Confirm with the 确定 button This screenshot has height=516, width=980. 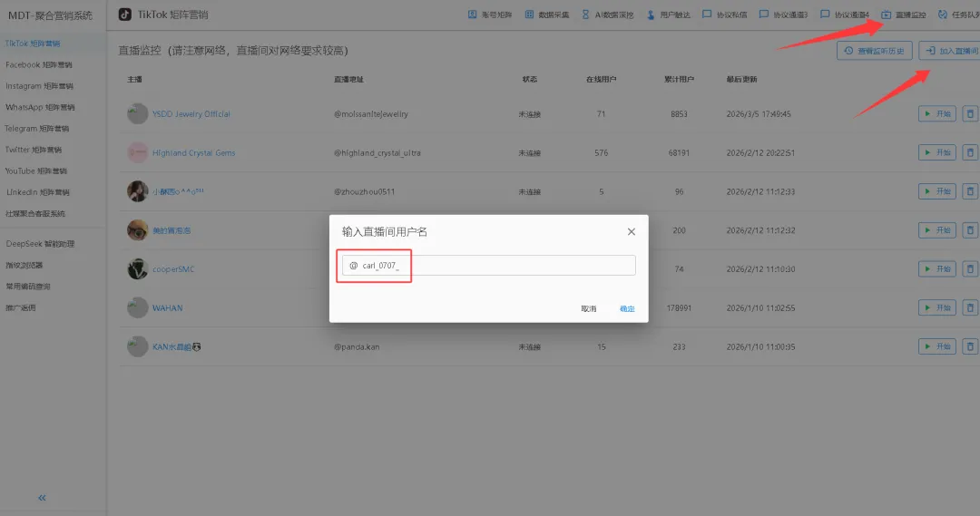pyautogui.click(x=627, y=308)
